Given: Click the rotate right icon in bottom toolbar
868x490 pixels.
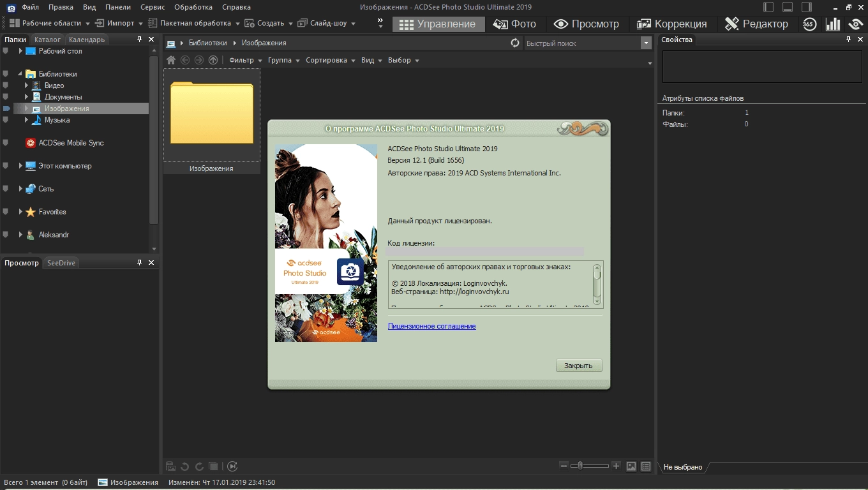Looking at the screenshot, I should [x=199, y=466].
